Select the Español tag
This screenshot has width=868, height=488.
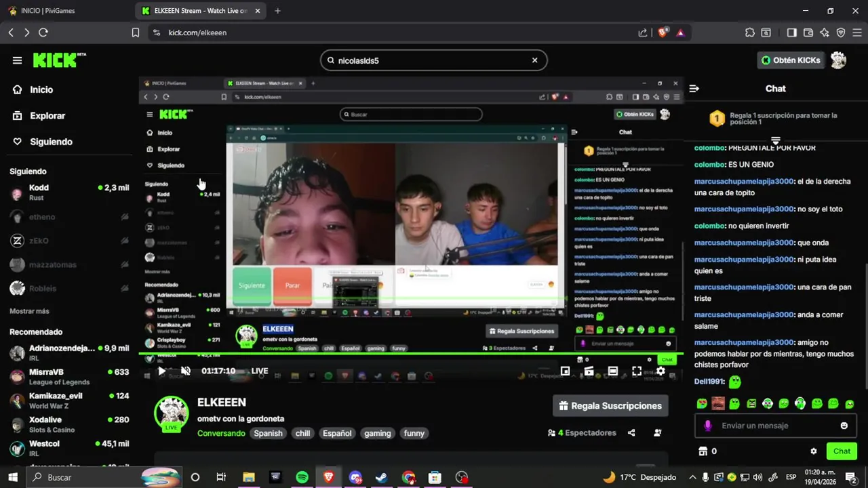tap(337, 433)
